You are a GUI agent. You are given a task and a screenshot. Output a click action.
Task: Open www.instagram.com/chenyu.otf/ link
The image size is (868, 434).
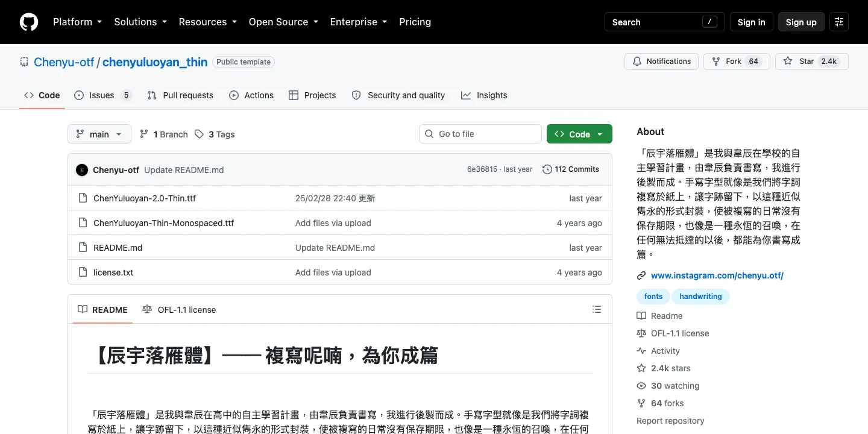click(717, 275)
